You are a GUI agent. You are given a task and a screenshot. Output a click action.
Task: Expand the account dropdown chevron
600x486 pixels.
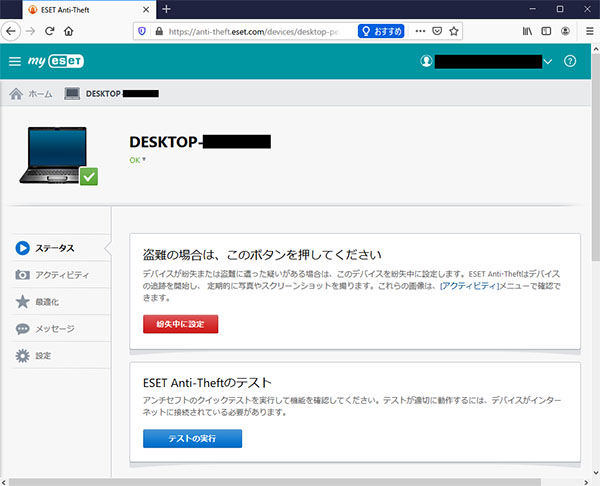pos(548,62)
